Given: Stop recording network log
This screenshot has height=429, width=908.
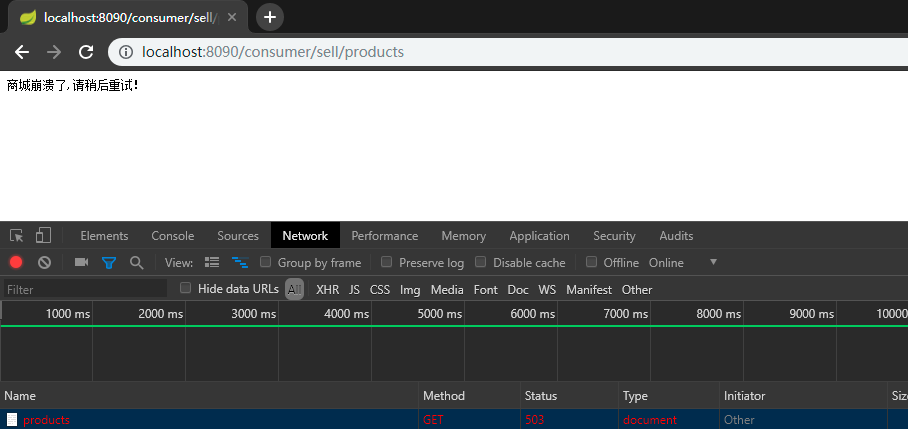Looking at the screenshot, I should coord(16,262).
